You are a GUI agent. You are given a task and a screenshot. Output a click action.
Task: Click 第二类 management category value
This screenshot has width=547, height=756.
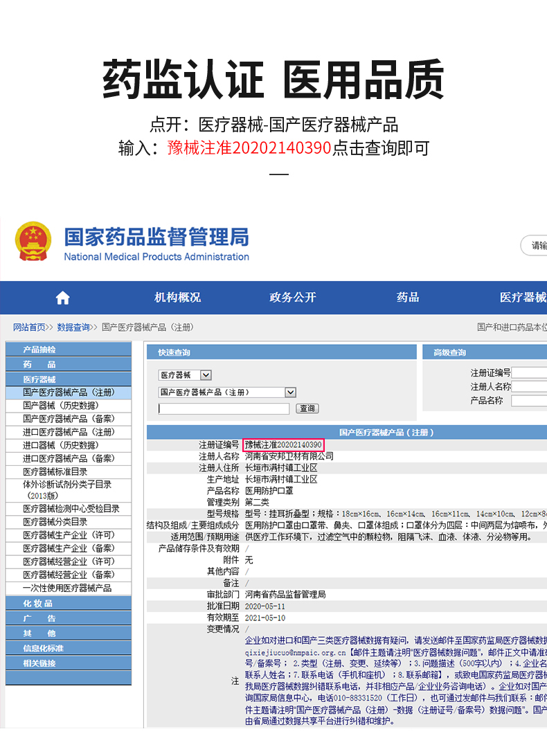click(x=257, y=503)
